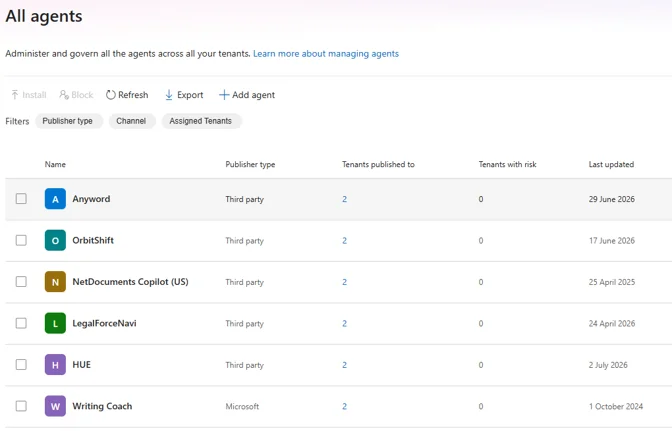Check the LegalForceNavi row checkbox
Viewport: 672px width, 431px height.
pos(21,323)
